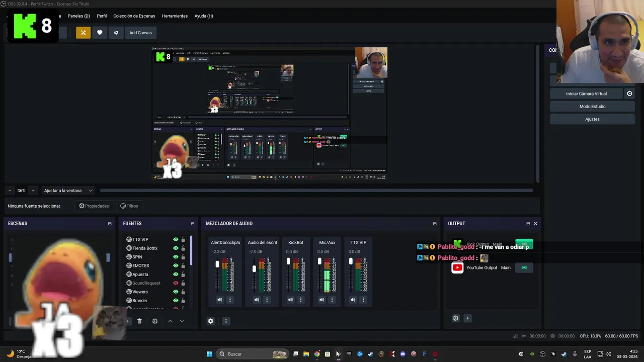The height and width of the screenshot is (362, 644).
Task: Mute the AlertDonoclipAr channel
Action: pyautogui.click(x=220, y=300)
